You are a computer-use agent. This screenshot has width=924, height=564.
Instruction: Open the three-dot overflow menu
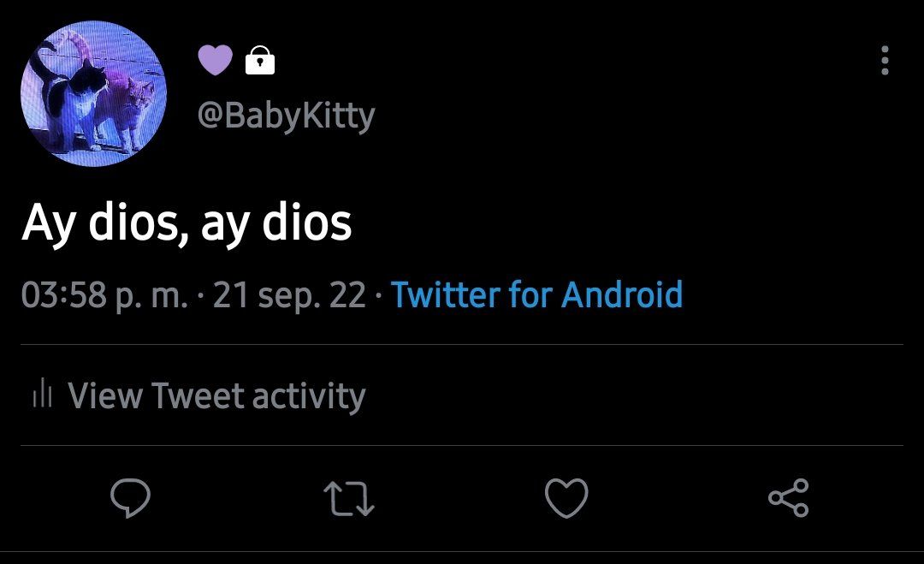point(885,60)
